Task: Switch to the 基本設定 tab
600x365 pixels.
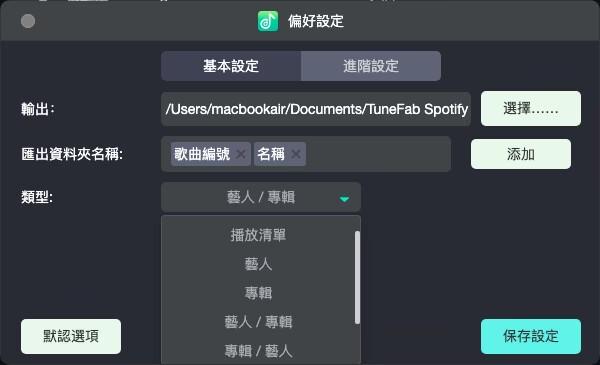Action: point(231,66)
